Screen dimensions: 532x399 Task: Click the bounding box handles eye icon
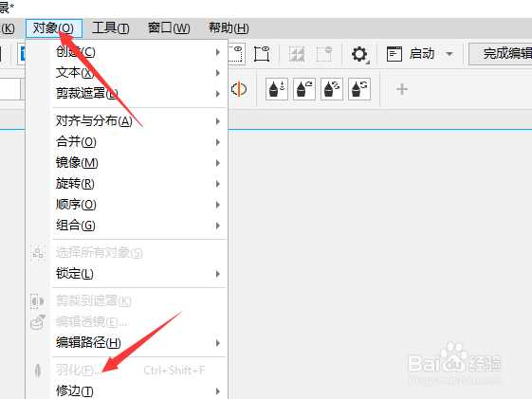click(x=262, y=54)
